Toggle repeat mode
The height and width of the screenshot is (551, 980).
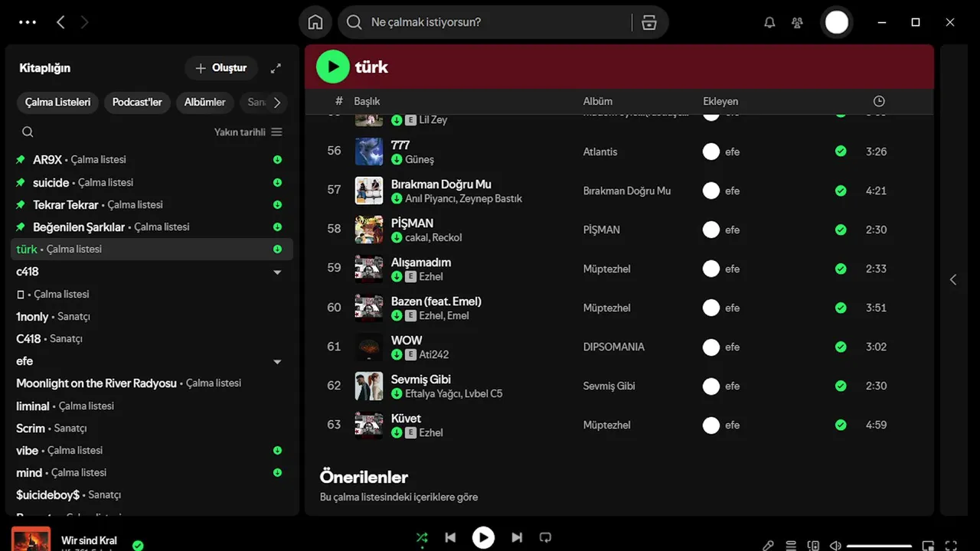(x=545, y=538)
